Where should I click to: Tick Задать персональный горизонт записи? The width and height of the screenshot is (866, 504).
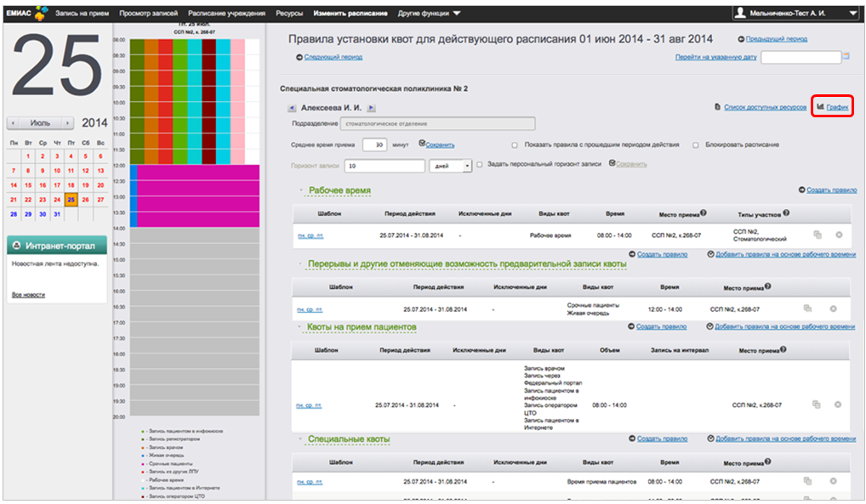[x=480, y=165]
